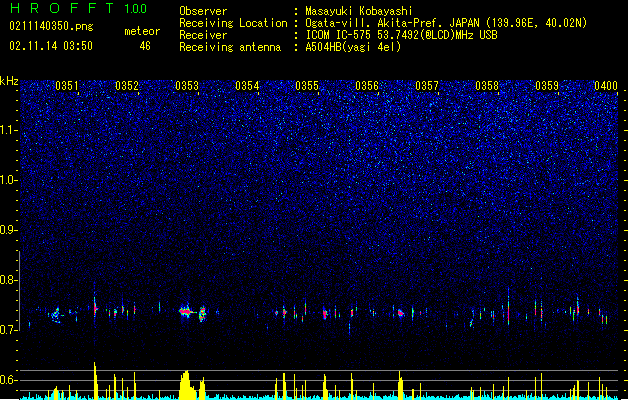Click the HROFFT title text

click(62, 8)
